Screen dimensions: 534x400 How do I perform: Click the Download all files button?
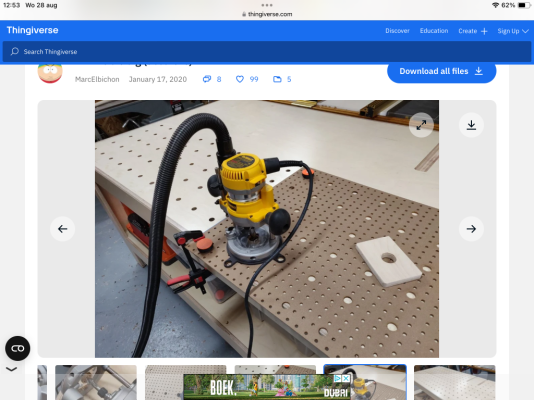pos(441,71)
